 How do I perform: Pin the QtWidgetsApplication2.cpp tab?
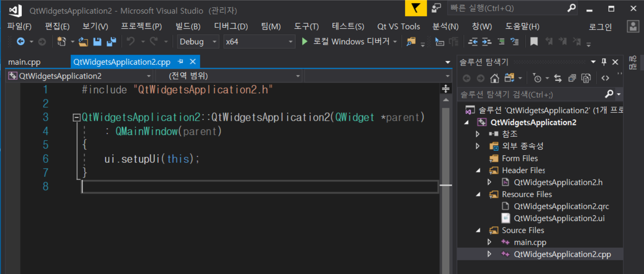pos(181,62)
